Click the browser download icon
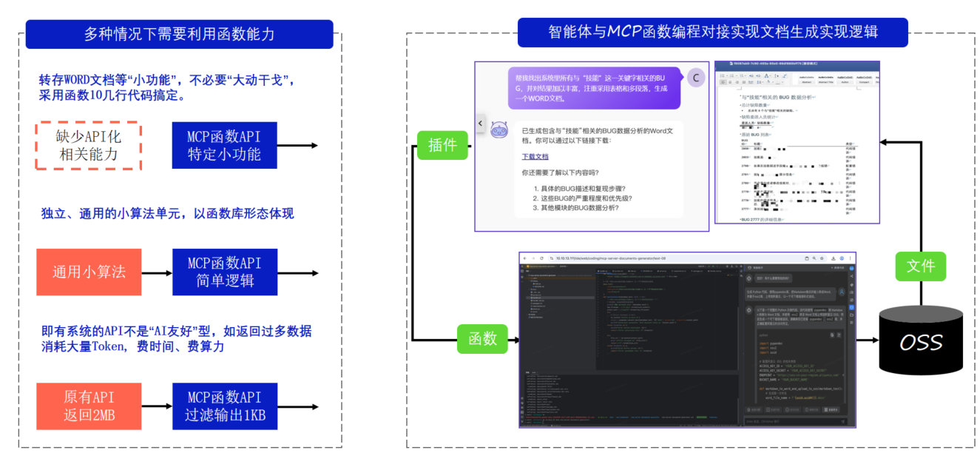 click(834, 258)
